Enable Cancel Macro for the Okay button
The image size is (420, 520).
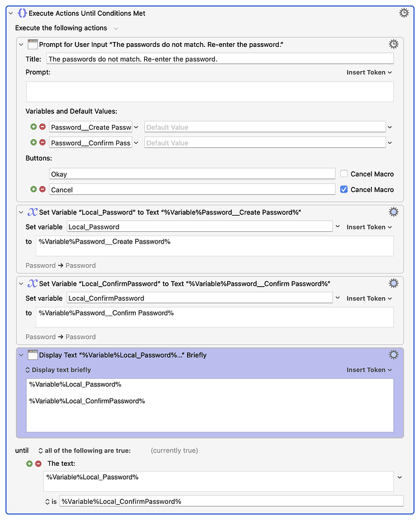coord(344,174)
